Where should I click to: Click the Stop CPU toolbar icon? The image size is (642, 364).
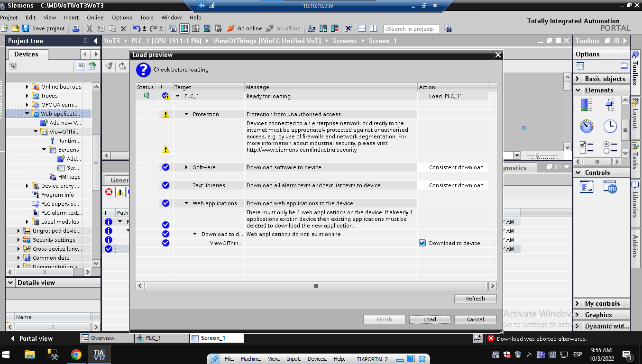335,28
